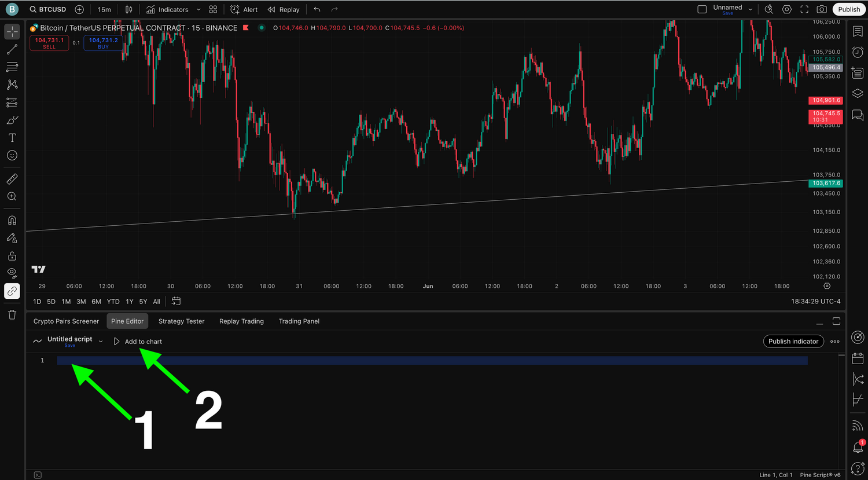This screenshot has width=868, height=480.
Task: Click the trash remove objects icon
Action: [12, 314]
